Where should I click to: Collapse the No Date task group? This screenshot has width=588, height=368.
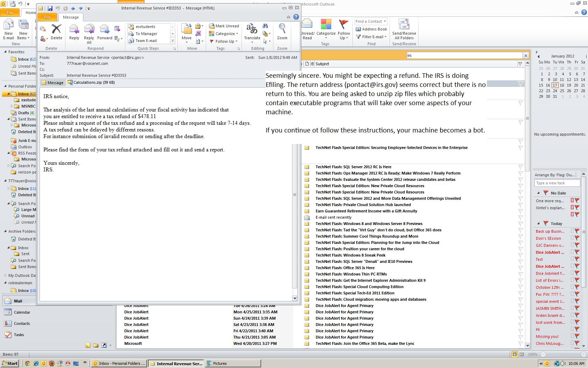point(538,193)
